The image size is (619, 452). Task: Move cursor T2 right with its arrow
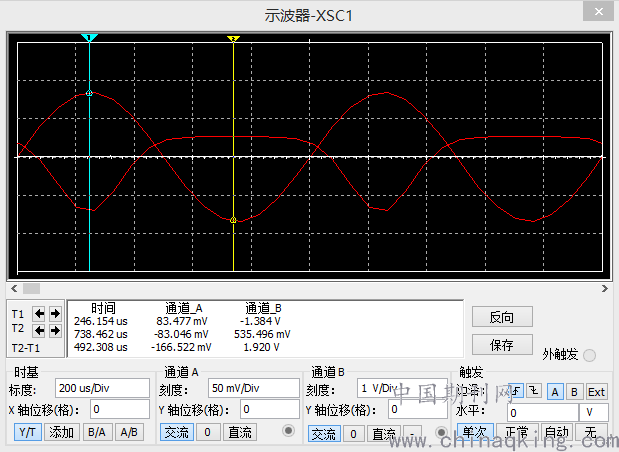tap(55, 330)
